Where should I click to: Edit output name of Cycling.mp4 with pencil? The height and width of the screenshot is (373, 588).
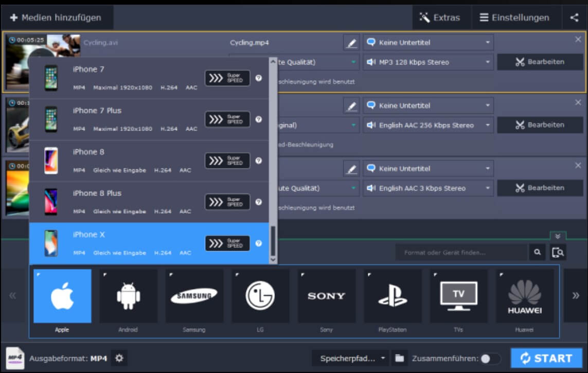pyautogui.click(x=351, y=43)
